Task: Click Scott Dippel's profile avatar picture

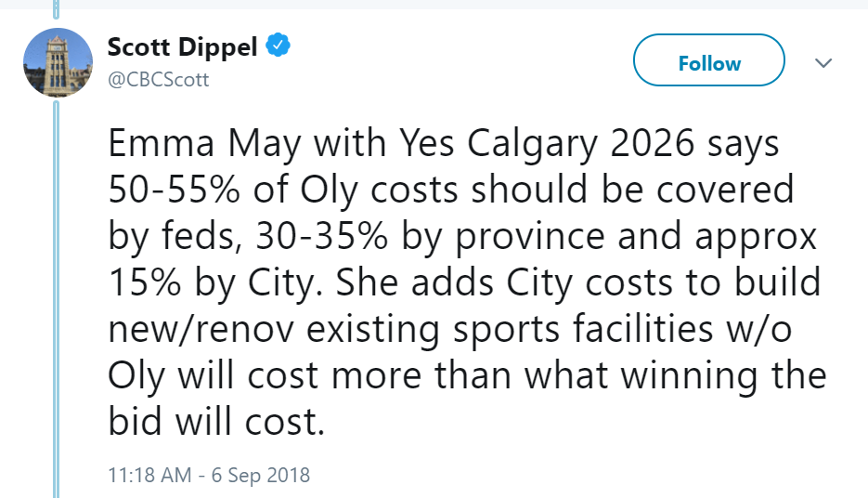Action: click(x=57, y=62)
